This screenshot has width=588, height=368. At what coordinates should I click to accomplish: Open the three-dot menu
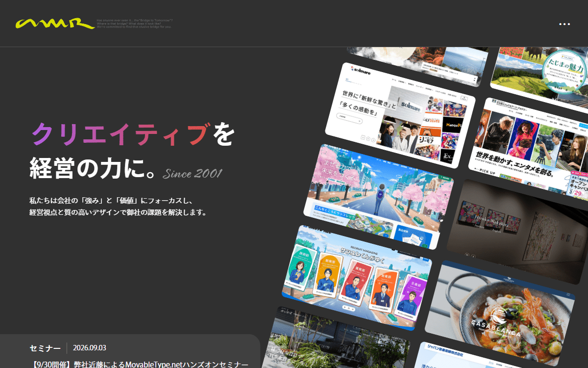(564, 24)
